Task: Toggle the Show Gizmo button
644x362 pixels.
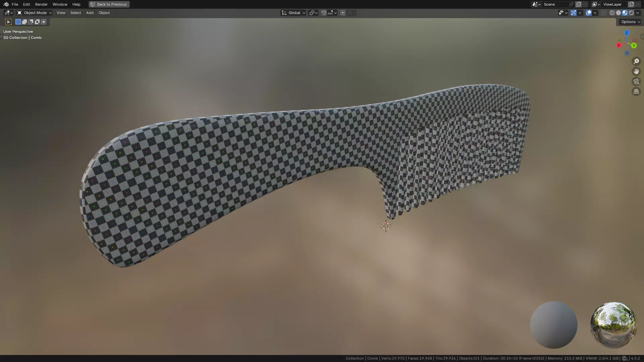Action: 574,13
